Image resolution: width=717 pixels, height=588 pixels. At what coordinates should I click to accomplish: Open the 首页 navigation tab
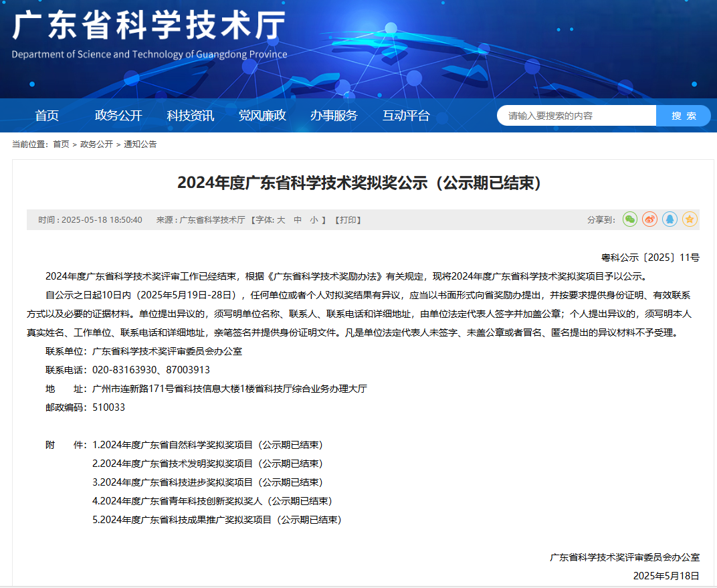click(47, 116)
